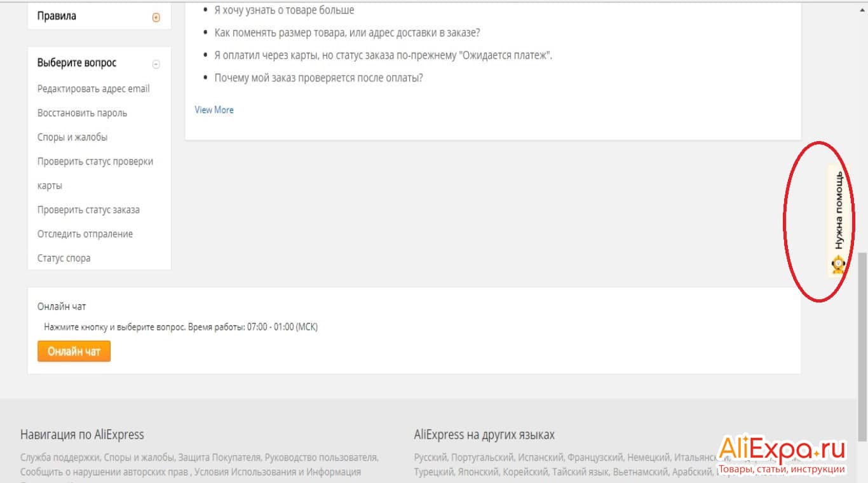The height and width of the screenshot is (483, 868).
Task: Switch site language to Корейский
Action: click(525, 472)
